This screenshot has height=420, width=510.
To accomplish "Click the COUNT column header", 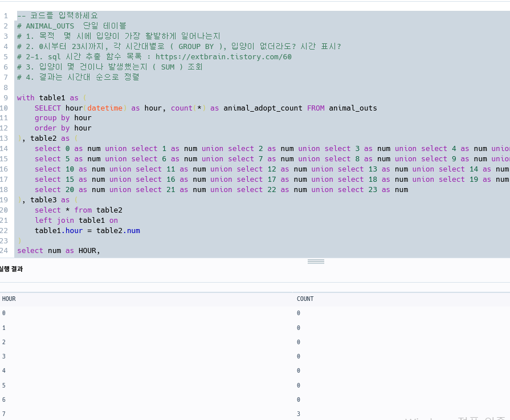I will click(305, 299).
